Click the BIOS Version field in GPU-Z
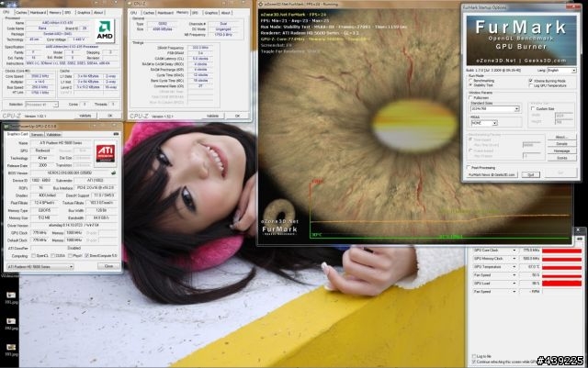The width and height of the screenshot is (588, 368). click(70, 173)
